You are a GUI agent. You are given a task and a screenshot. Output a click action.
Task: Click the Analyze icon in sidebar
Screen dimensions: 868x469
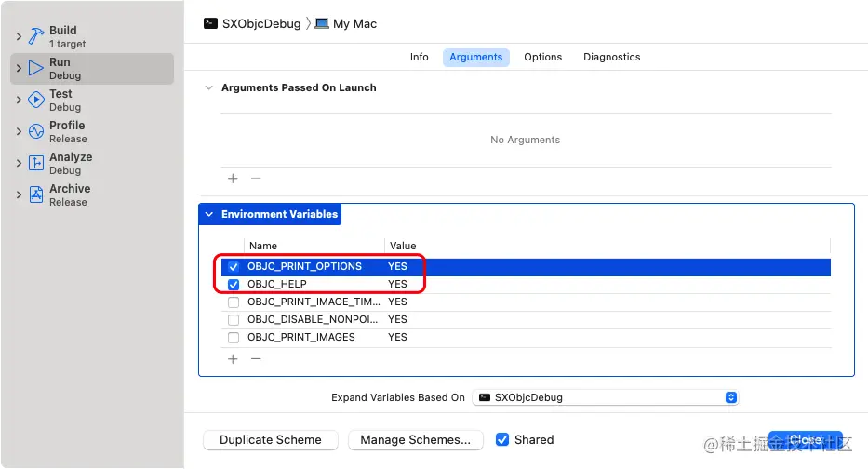(36, 163)
